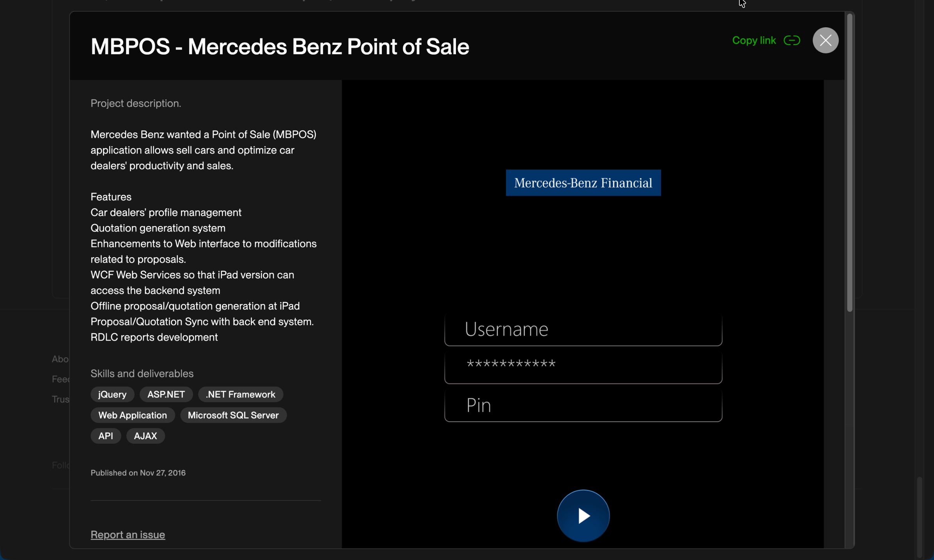Screen dimensions: 934x560
Task: Click the X icon to close the project
Action: [825, 40]
